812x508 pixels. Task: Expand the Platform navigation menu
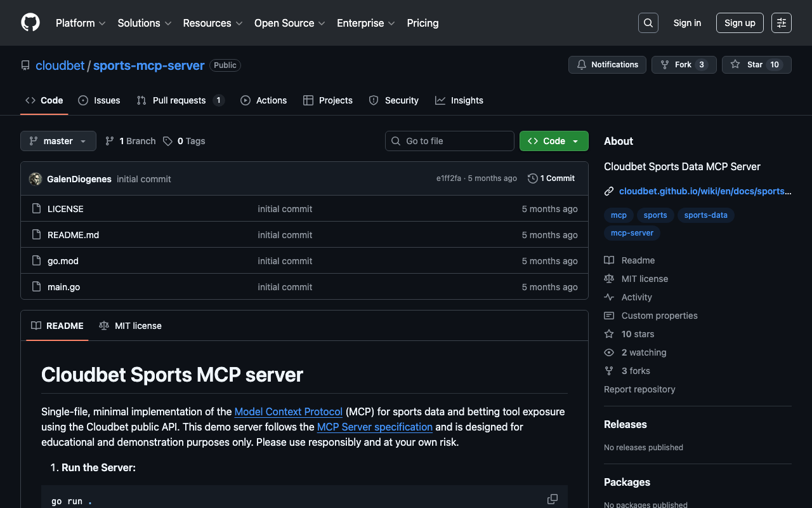pos(81,23)
